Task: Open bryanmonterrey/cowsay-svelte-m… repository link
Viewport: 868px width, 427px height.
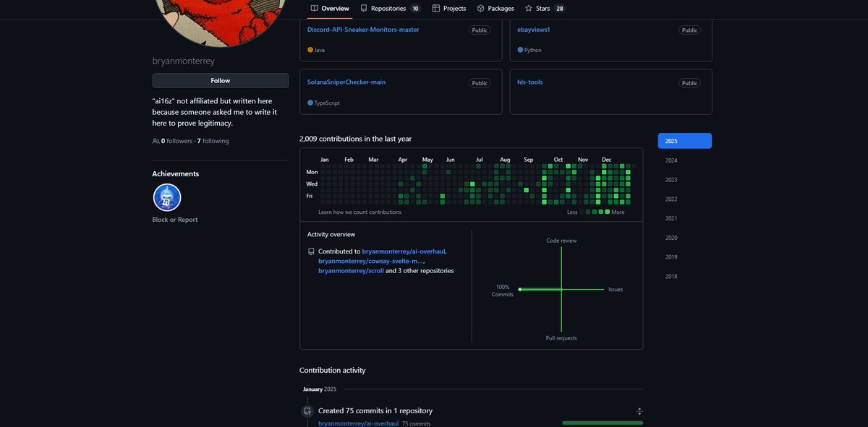Action: click(370, 261)
